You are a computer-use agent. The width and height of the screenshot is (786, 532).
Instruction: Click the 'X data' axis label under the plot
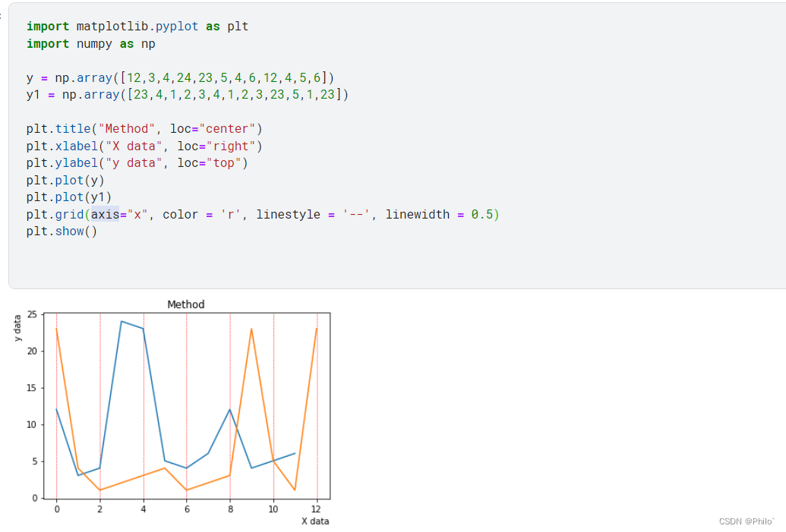pos(315,521)
